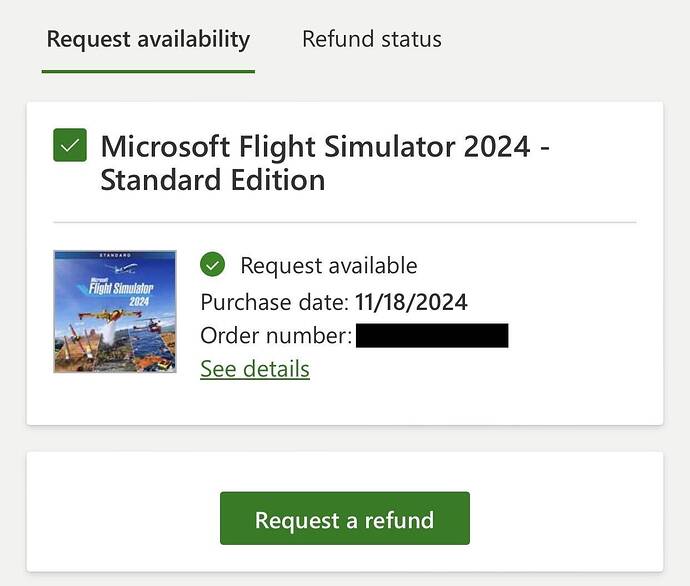Click the Order number label
Viewport: 690px width, 586px height.
[276, 336]
